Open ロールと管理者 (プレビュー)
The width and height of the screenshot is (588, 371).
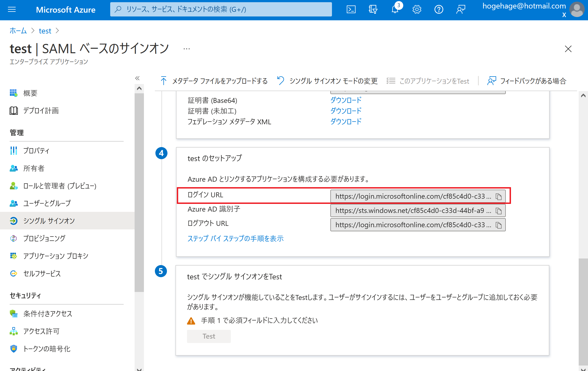(x=67, y=186)
